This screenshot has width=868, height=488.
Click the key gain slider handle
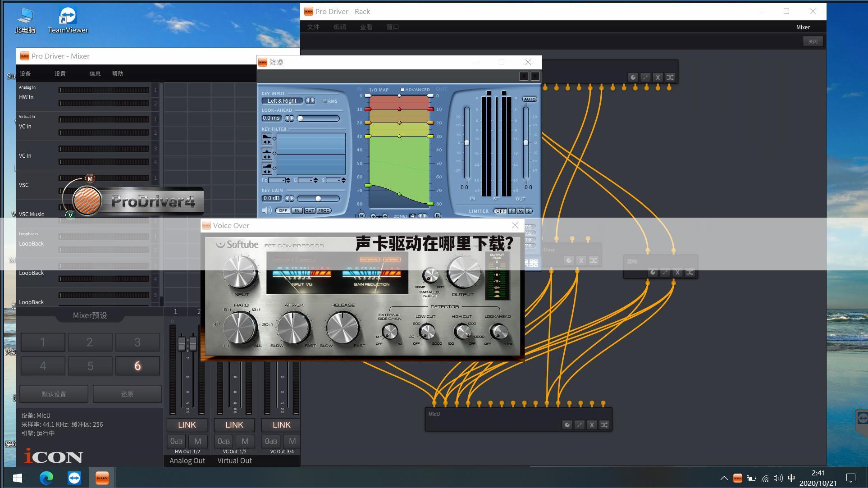click(x=318, y=199)
